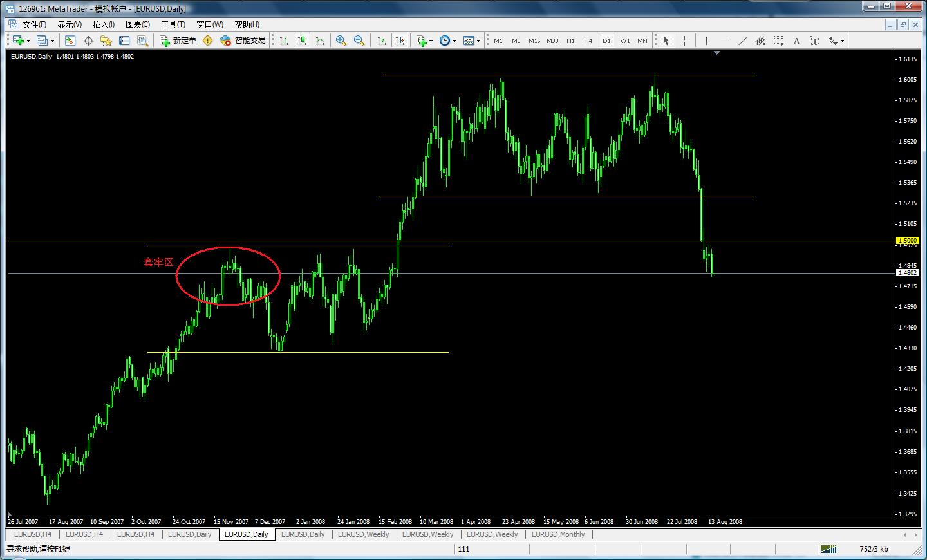Image resolution: width=927 pixels, height=560 pixels.
Task: Click the Profiles toolbar icon
Action: point(42,41)
